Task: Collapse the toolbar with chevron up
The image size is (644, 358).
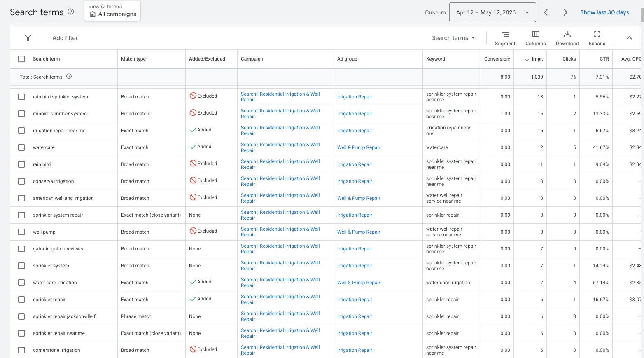Action: pos(629,38)
